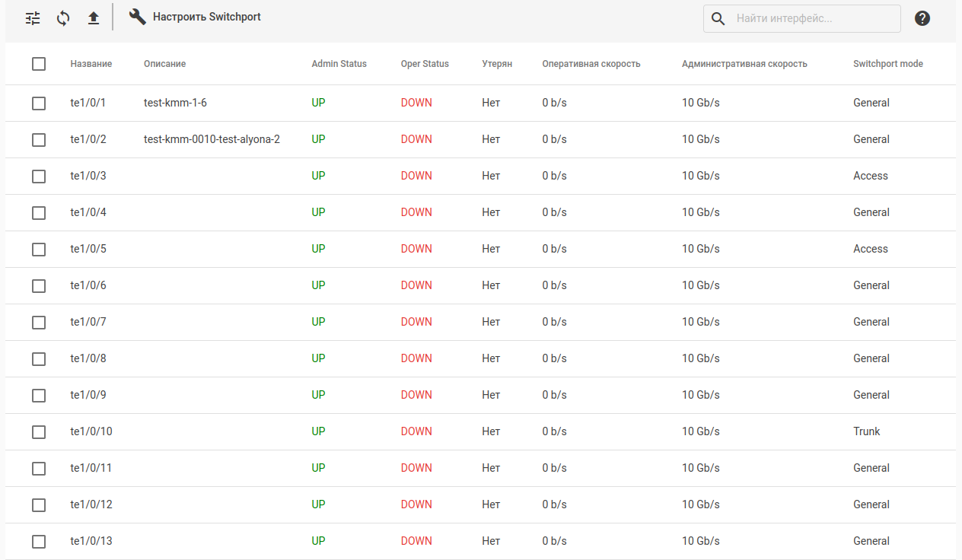Click the test-kmm-0010-test-alyona-2 description

(x=212, y=139)
